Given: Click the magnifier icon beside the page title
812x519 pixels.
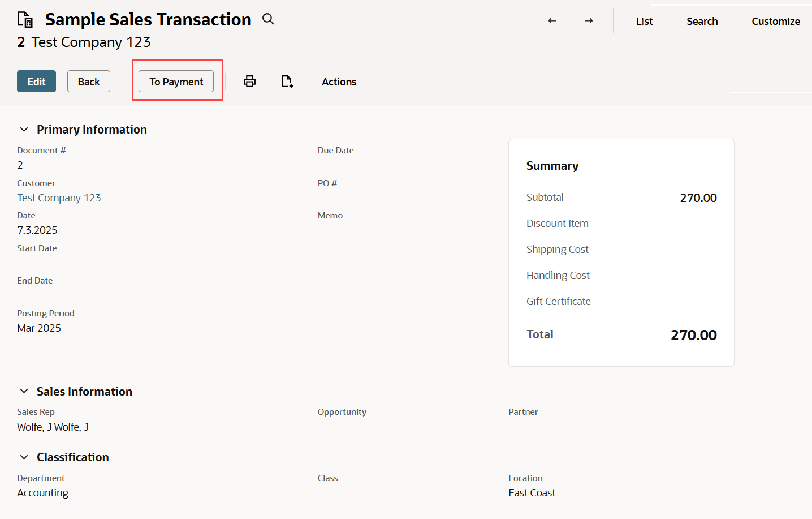Looking at the screenshot, I should (x=268, y=19).
